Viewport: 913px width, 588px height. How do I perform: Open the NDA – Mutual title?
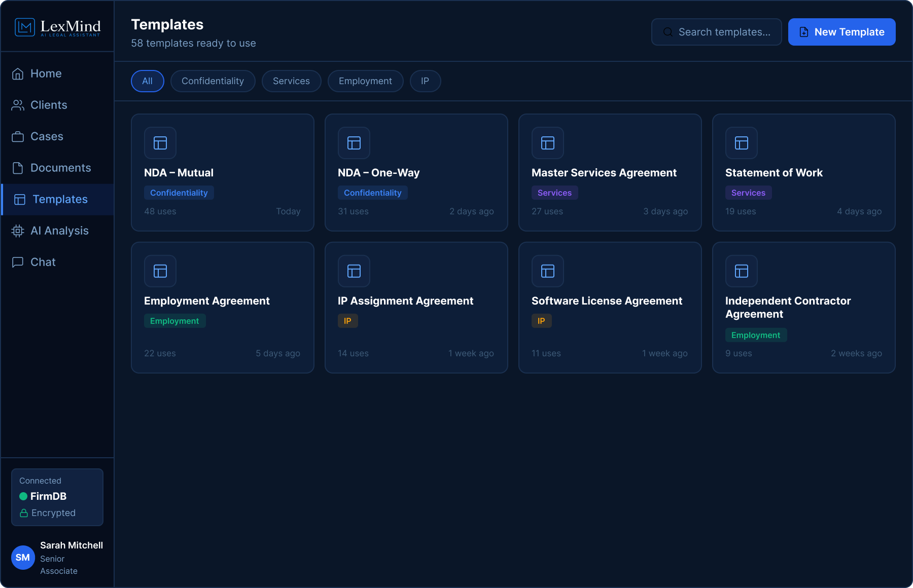[x=179, y=173]
